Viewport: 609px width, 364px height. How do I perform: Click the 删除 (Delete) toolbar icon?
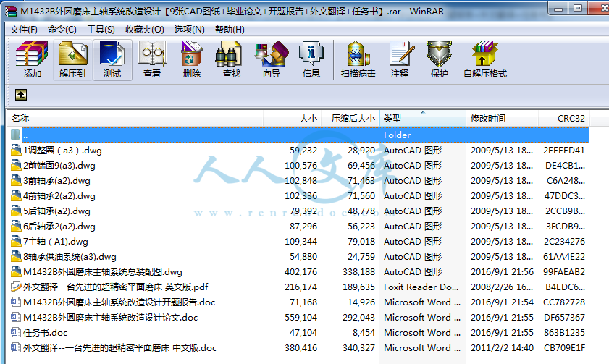pos(191,60)
